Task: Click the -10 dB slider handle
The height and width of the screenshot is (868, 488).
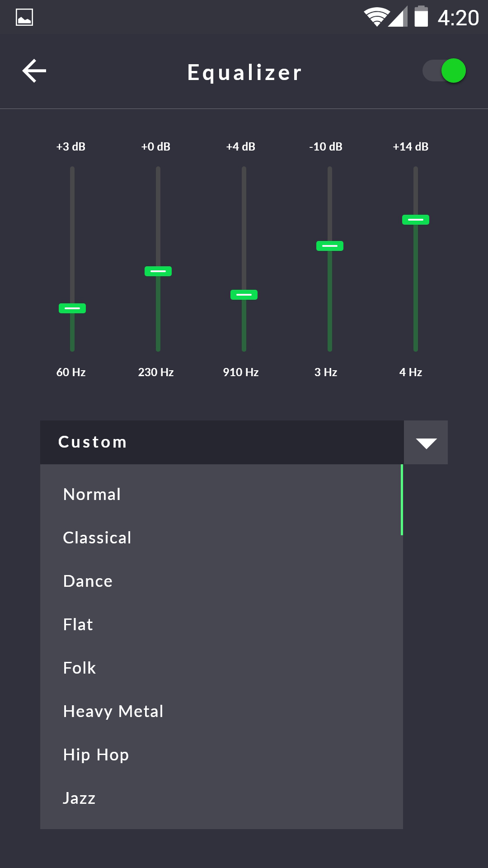Action: (x=330, y=246)
